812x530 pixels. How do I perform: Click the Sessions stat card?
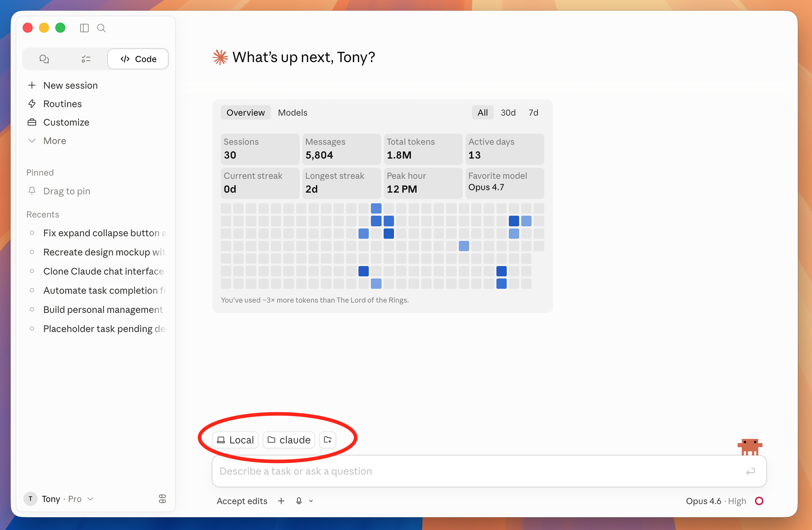(x=260, y=149)
